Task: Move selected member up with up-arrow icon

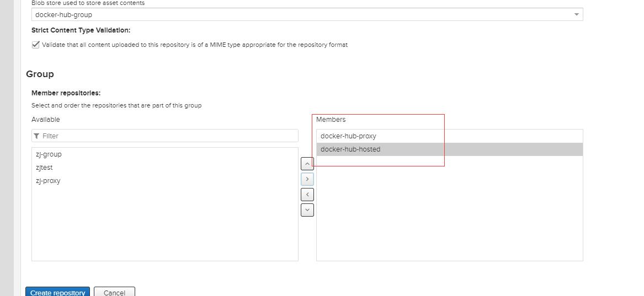Action: (x=307, y=164)
